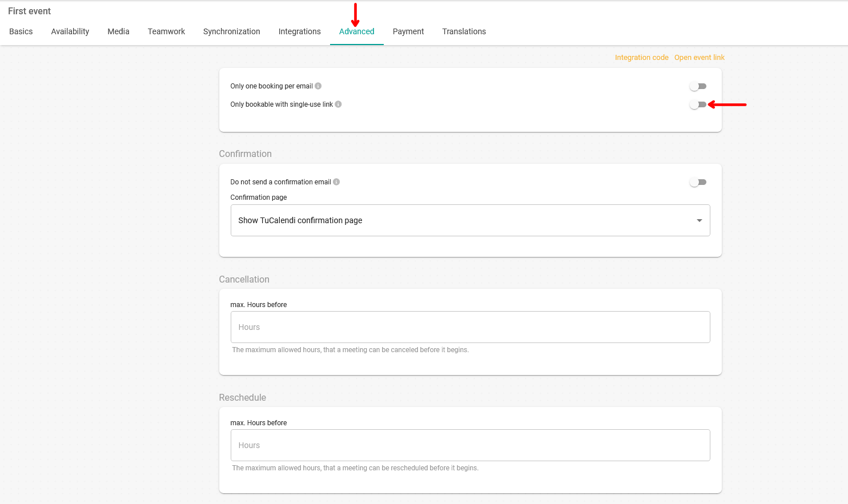Image resolution: width=848 pixels, height=504 pixels.
Task: Click info icon next to single-use link option
Action: click(338, 104)
